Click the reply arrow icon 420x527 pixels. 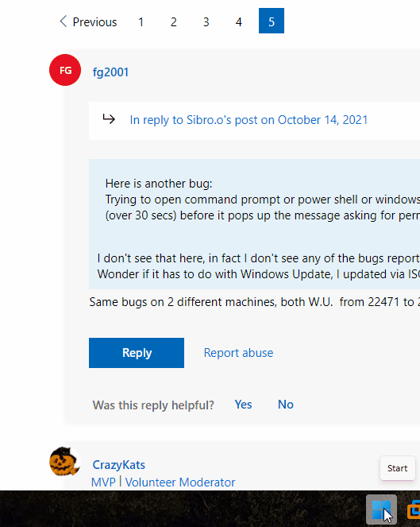coord(109,119)
